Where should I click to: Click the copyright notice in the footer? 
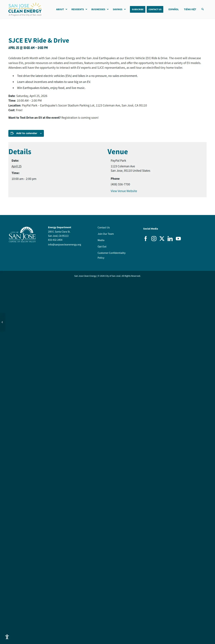pos(107,276)
